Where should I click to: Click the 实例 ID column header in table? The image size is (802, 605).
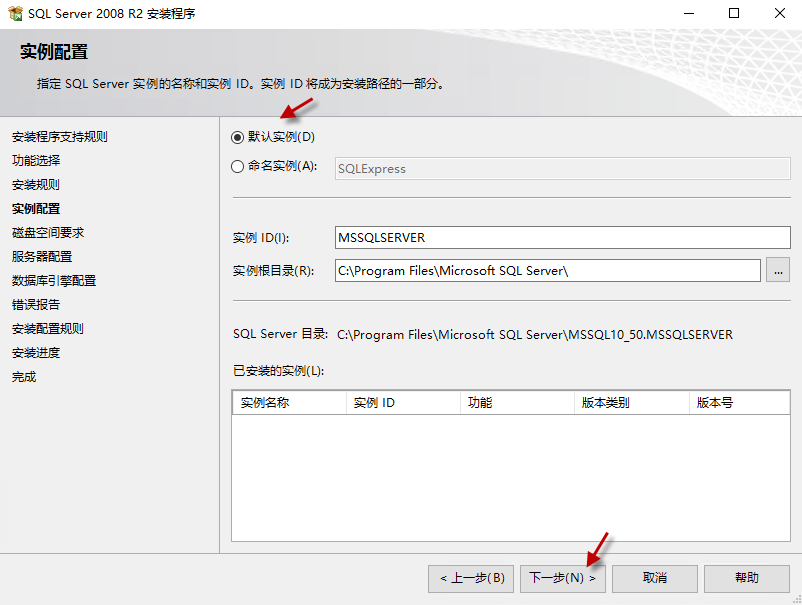pos(402,403)
